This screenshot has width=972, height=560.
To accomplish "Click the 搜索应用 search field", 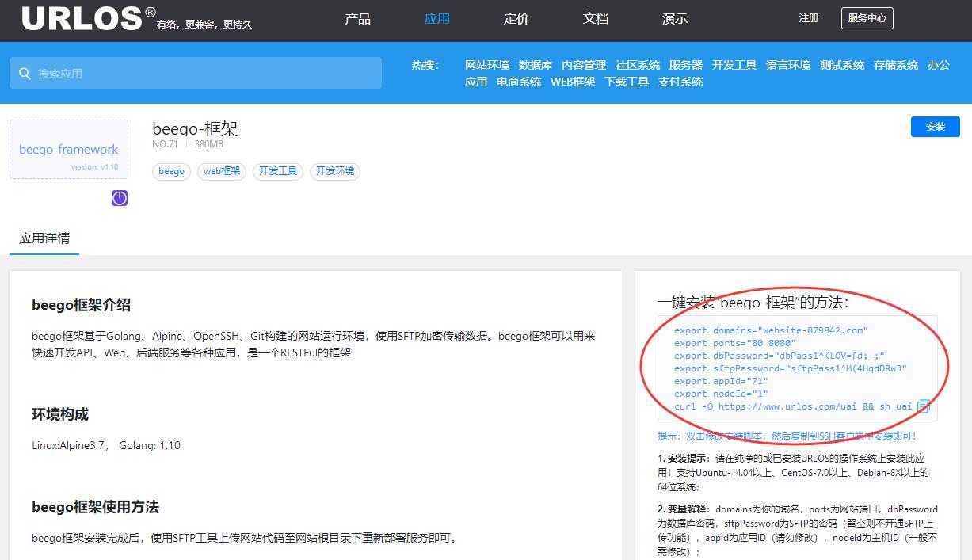I will pyautogui.click(x=196, y=73).
